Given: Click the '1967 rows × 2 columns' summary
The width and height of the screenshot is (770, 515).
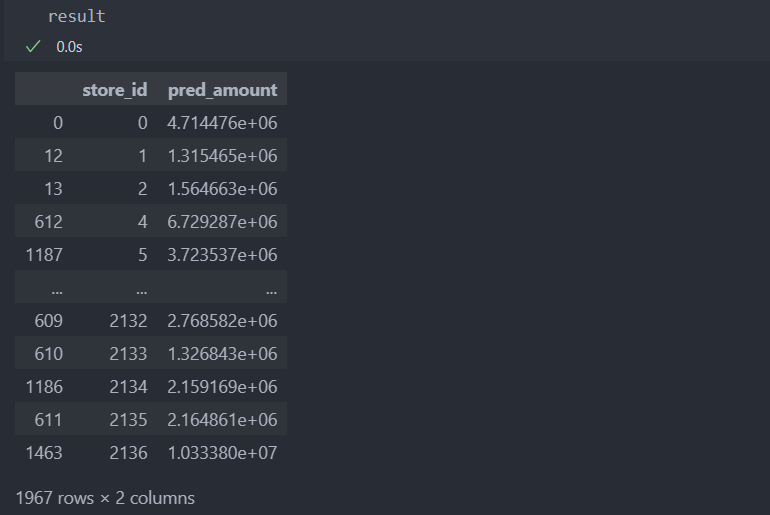Looking at the screenshot, I should click(x=105, y=498).
